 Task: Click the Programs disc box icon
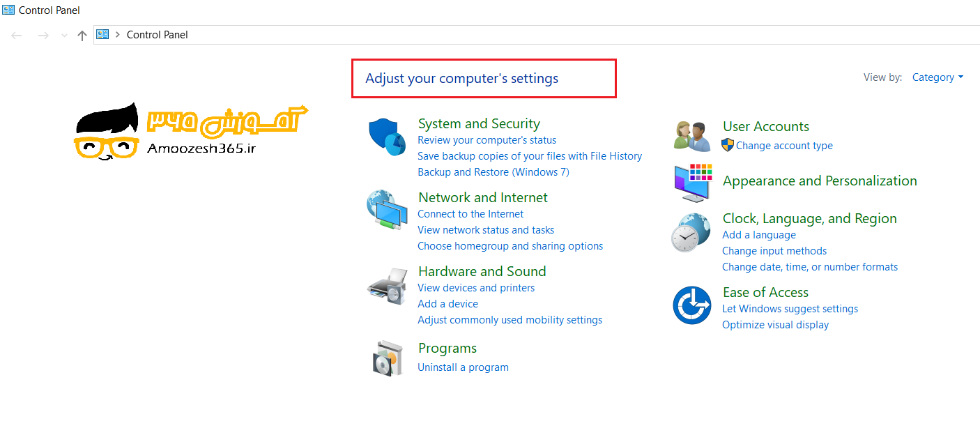[x=388, y=358]
